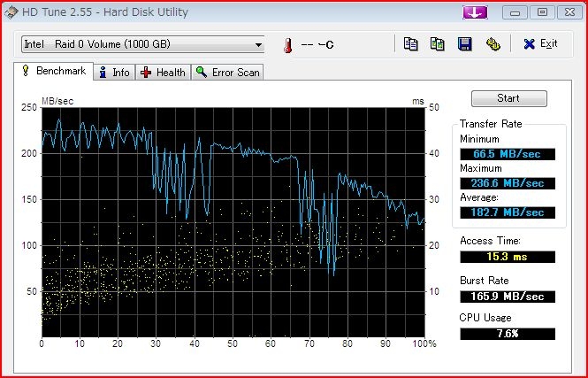Close the HD Tune window
The height and width of the screenshot is (378, 588).
tap(569, 12)
